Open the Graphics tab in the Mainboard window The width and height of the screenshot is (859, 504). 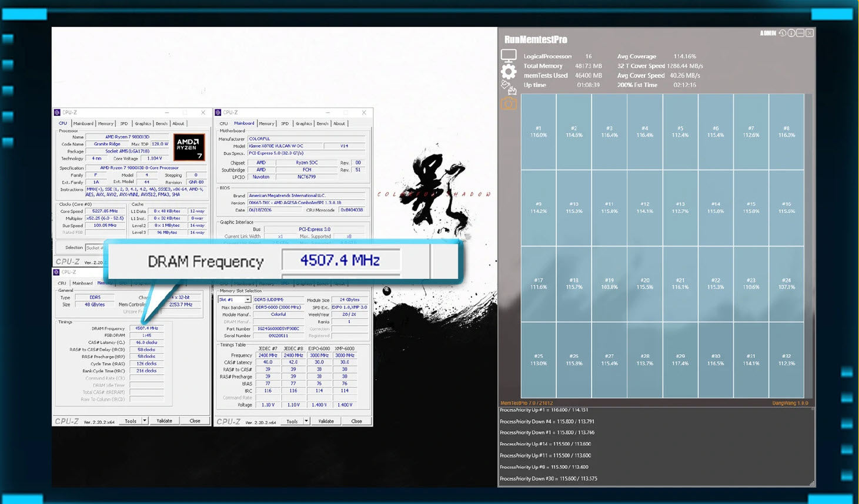(304, 123)
